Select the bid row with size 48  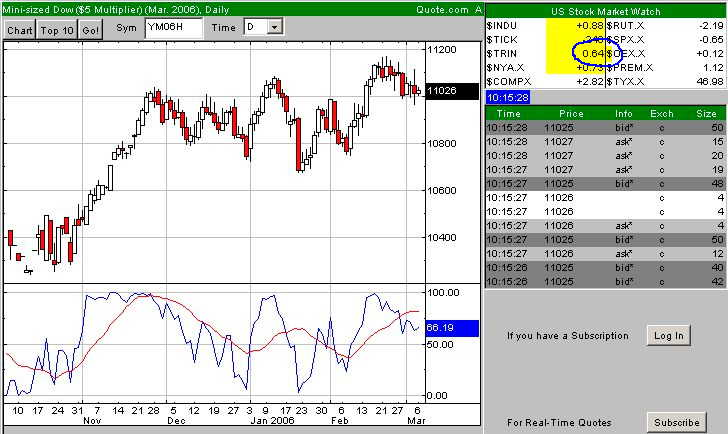pos(605,183)
